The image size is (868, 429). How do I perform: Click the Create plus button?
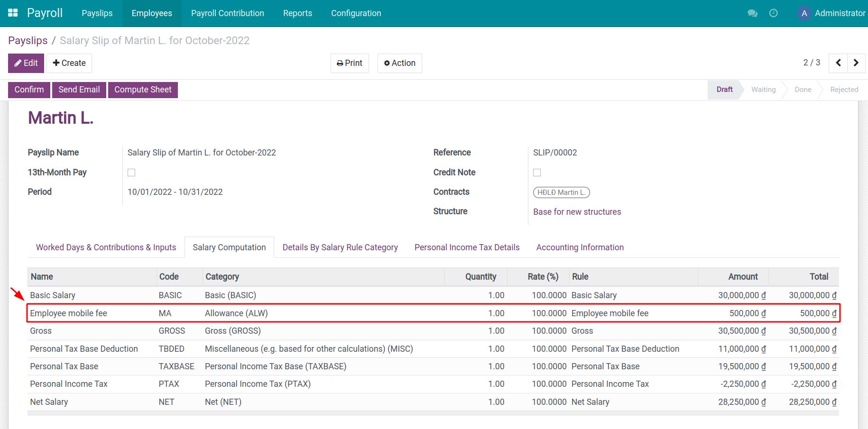[x=69, y=63]
